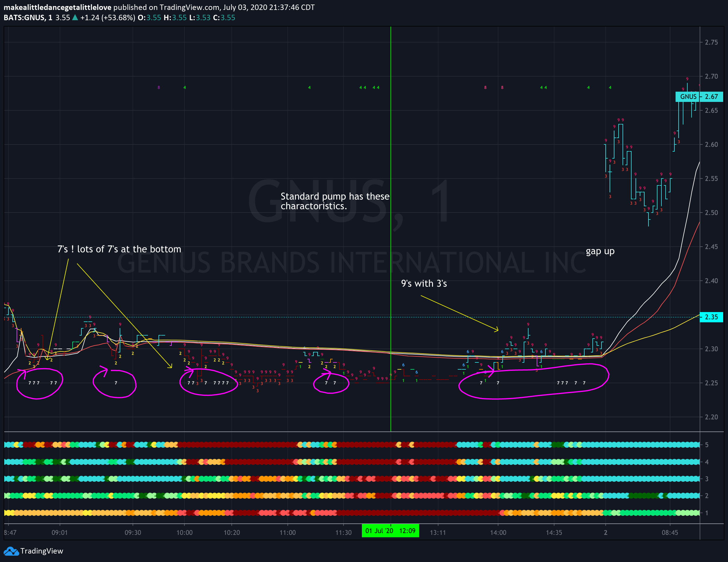Click the 09:30 time axis label
The height and width of the screenshot is (562, 728).
[133, 533]
